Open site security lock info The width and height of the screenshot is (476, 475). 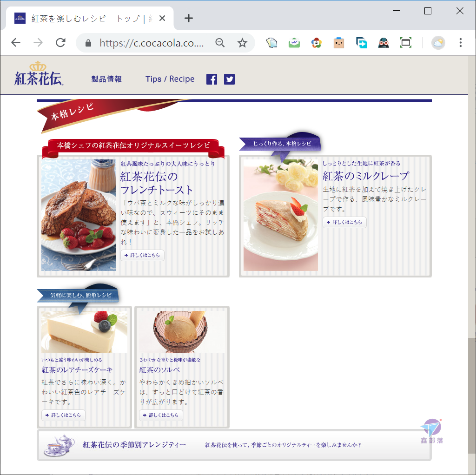point(88,43)
